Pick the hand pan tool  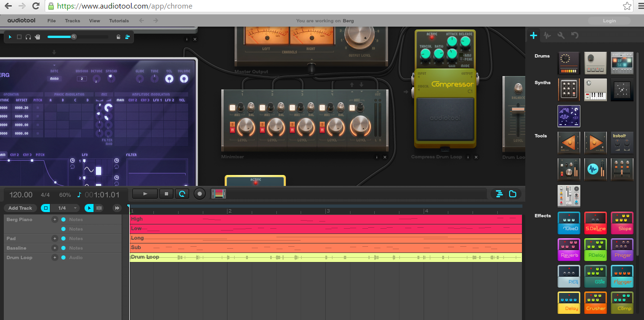coord(37,37)
